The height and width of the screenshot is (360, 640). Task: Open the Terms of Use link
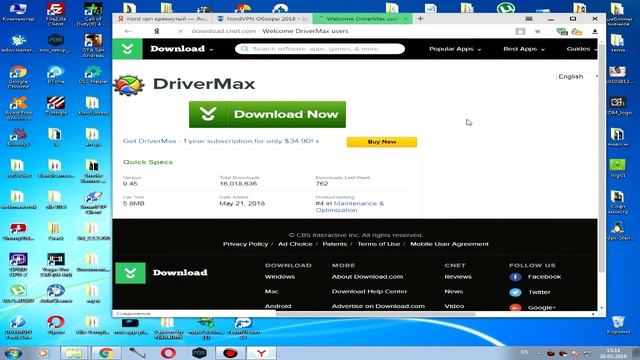(379, 244)
